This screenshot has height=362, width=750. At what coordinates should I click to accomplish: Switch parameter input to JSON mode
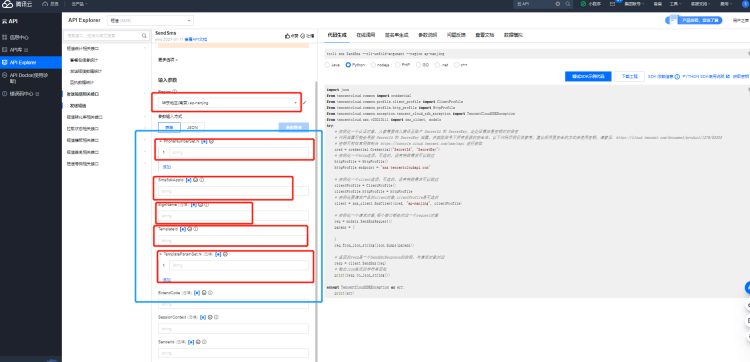[x=192, y=127]
